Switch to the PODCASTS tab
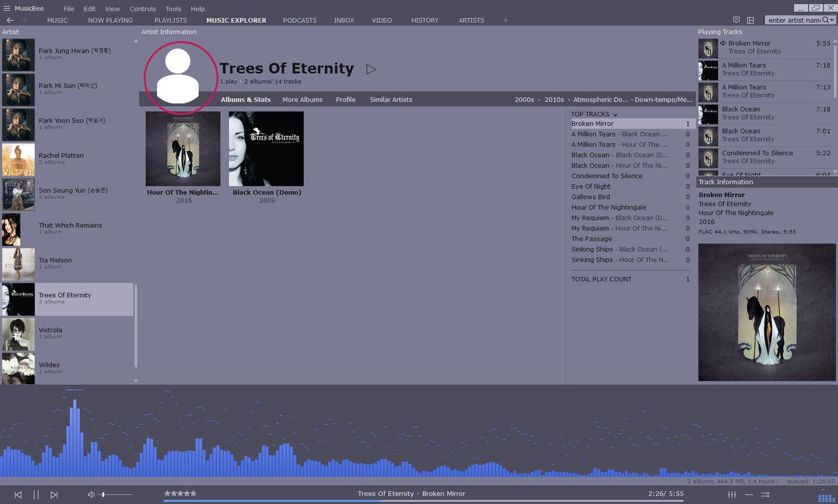The height and width of the screenshot is (504, 838). coord(300,20)
